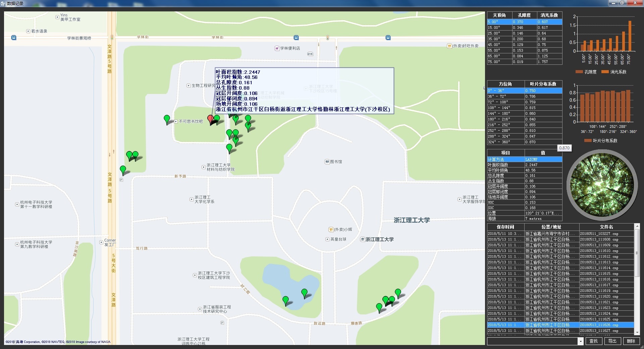The width and height of the screenshot is (644, 349).
Task: Click bus stop icon beside 学林街景观桥
Action: pyautogui.click(x=14, y=38)
